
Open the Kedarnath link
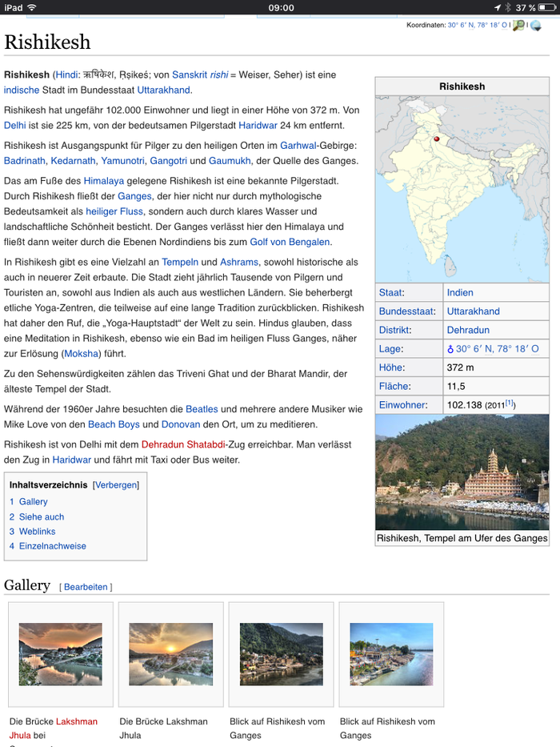click(73, 161)
